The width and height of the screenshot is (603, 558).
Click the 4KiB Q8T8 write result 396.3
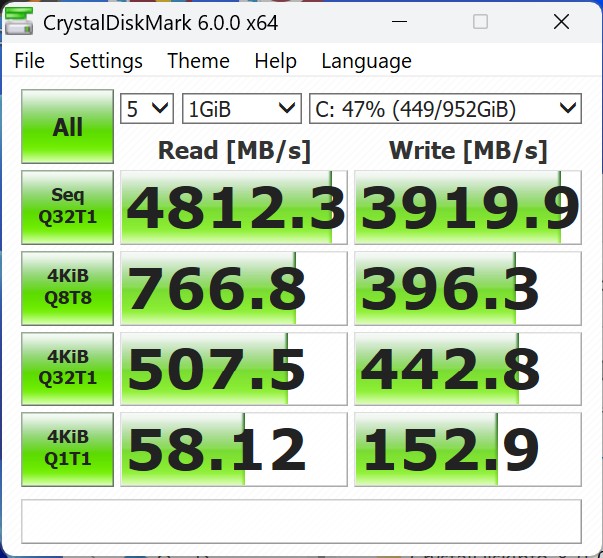468,288
